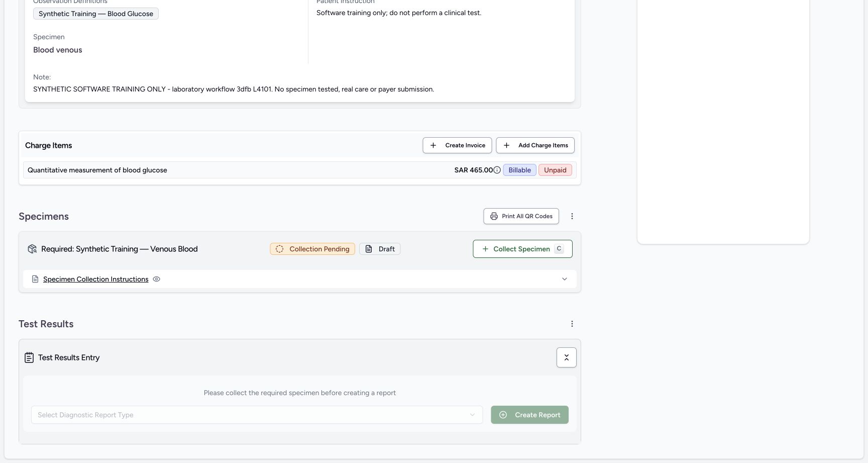Click the patient instruction text
The height and width of the screenshot is (463, 868).
pyautogui.click(x=399, y=13)
